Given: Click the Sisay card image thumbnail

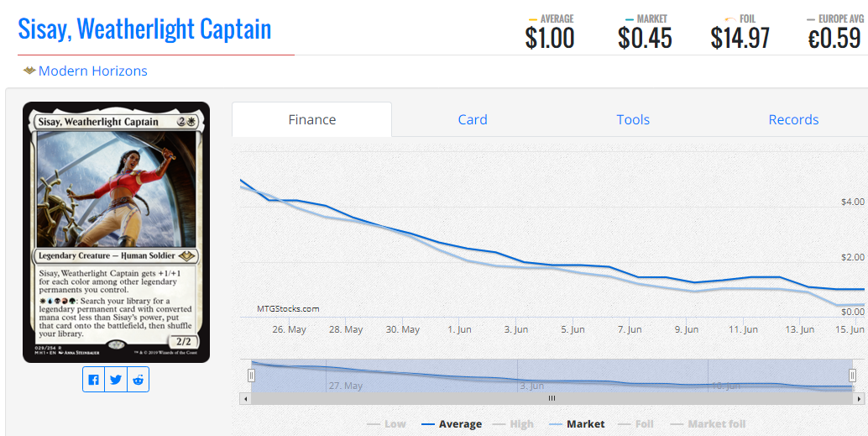Looking at the screenshot, I should click(x=116, y=232).
